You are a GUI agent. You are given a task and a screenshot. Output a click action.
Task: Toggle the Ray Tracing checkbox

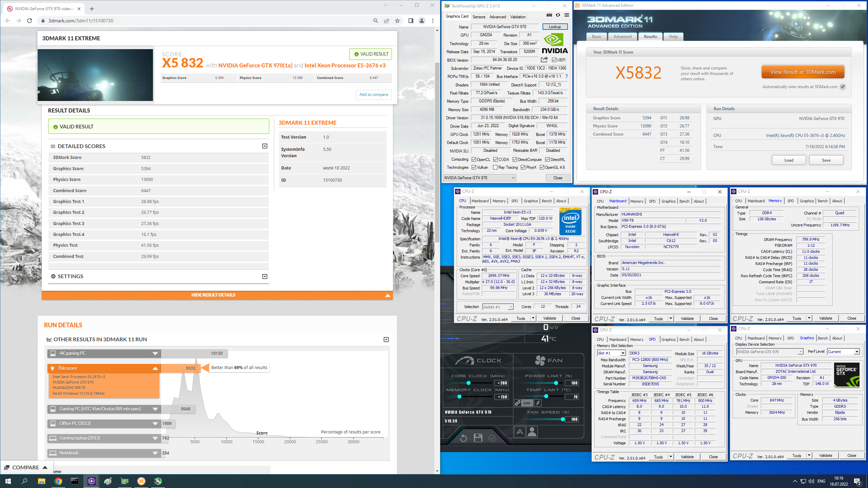(495, 167)
